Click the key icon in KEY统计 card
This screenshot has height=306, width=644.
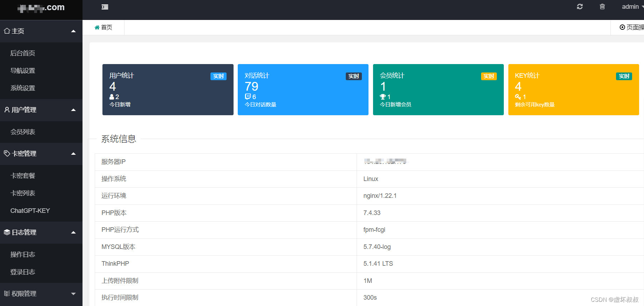pyautogui.click(x=518, y=97)
